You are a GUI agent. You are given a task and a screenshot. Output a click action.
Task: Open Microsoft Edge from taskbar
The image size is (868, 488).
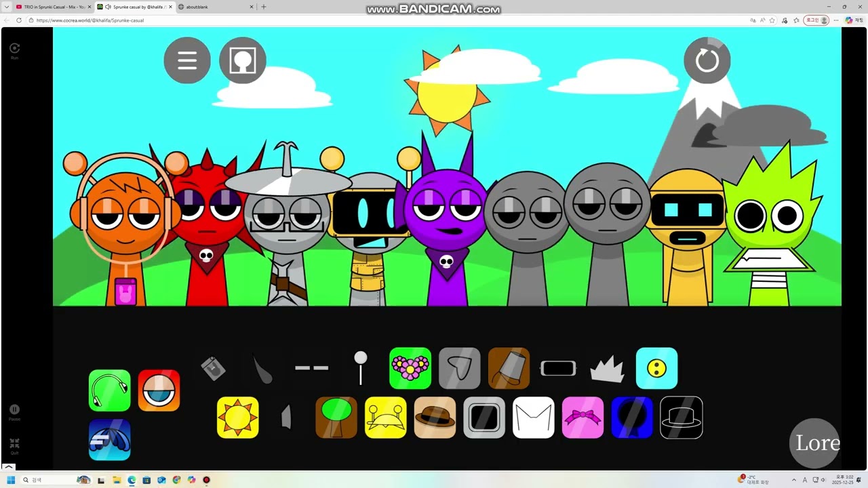(x=132, y=480)
